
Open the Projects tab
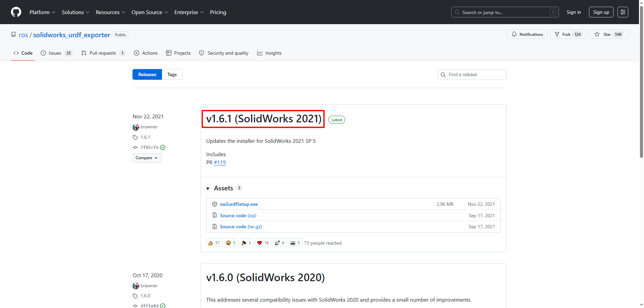tap(178, 53)
